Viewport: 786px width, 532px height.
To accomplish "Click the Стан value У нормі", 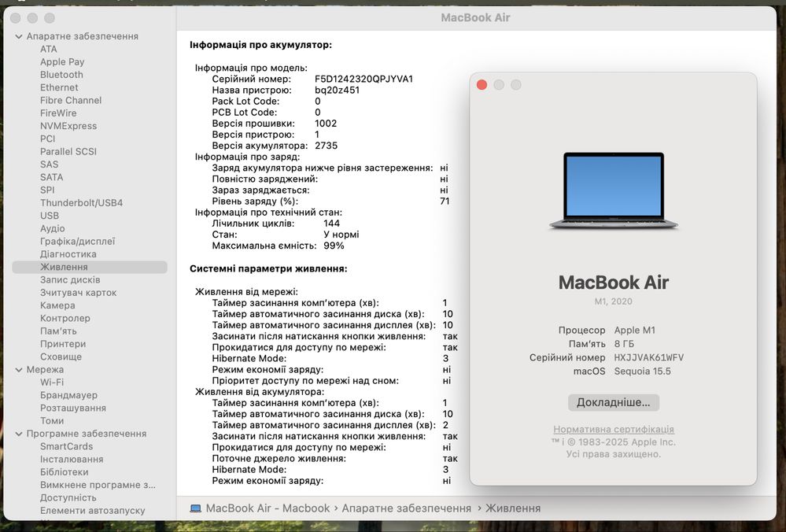I will pyautogui.click(x=341, y=235).
